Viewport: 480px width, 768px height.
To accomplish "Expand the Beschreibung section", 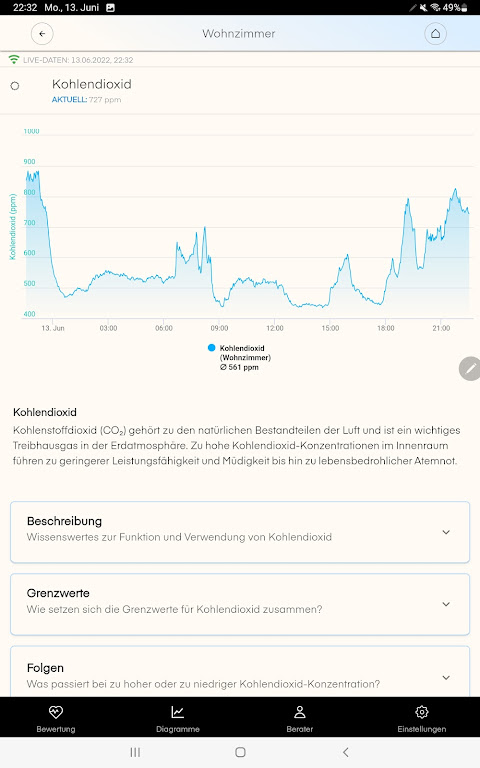I will (240, 532).
